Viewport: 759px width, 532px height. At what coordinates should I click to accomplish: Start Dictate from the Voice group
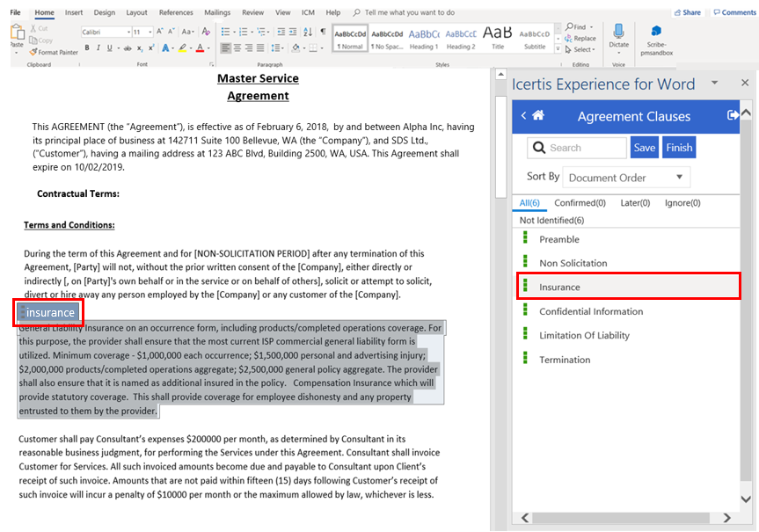click(x=618, y=36)
